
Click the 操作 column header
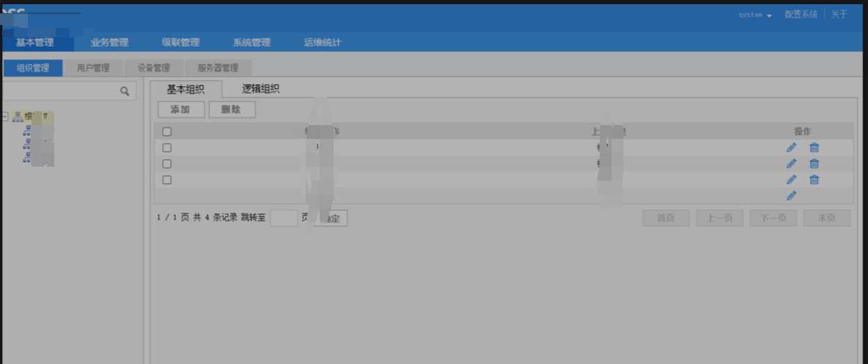pos(803,131)
